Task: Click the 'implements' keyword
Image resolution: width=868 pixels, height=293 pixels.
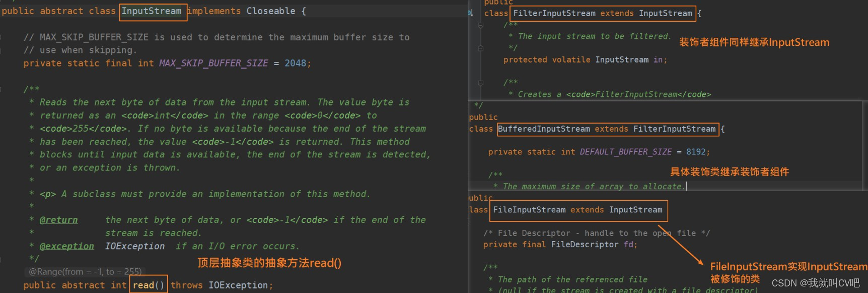Action: pyautogui.click(x=214, y=11)
